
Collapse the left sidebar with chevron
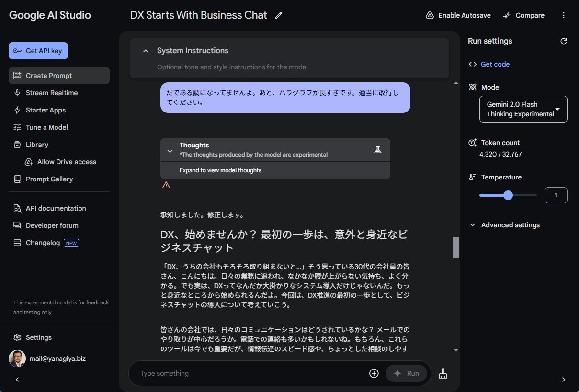pos(17,380)
